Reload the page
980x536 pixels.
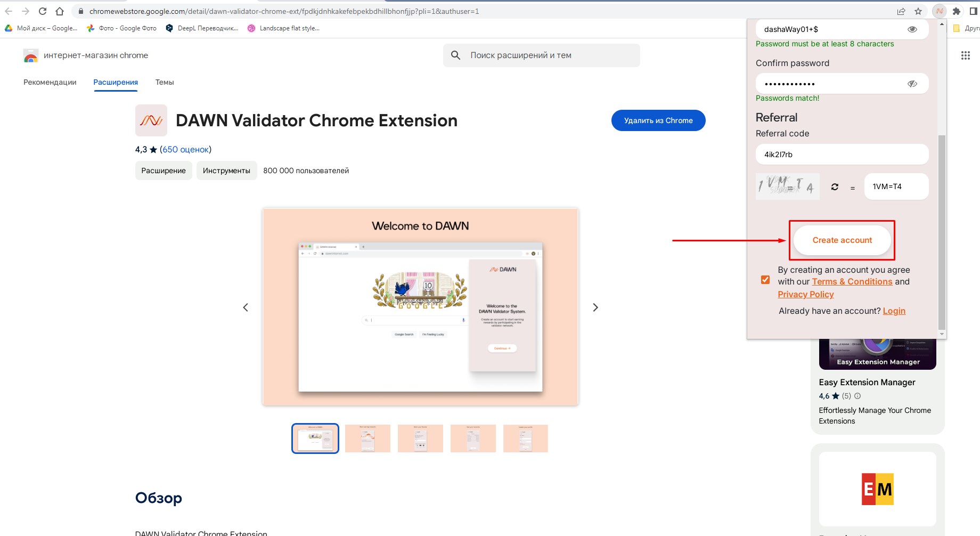pyautogui.click(x=43, y=11)
